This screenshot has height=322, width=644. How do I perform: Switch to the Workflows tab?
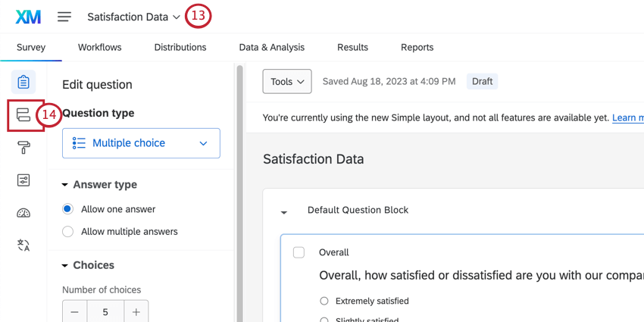[99, 47]
